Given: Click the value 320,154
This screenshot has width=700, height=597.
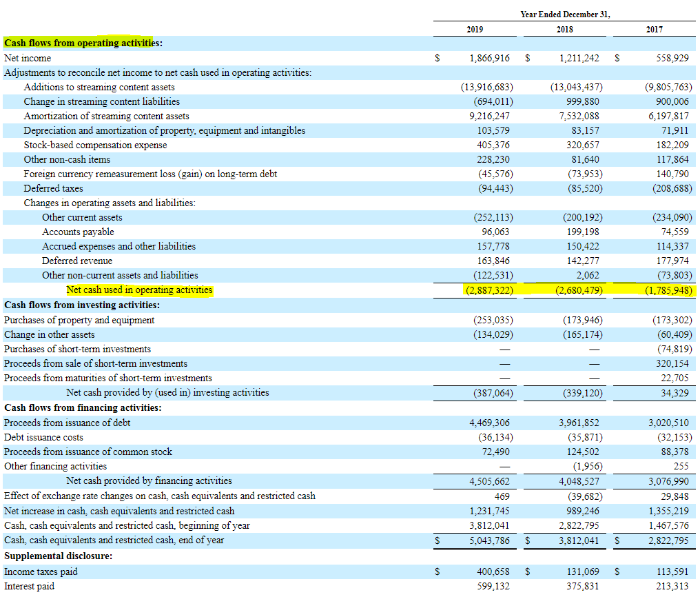Looking at the screenshot, I should 672,363.
